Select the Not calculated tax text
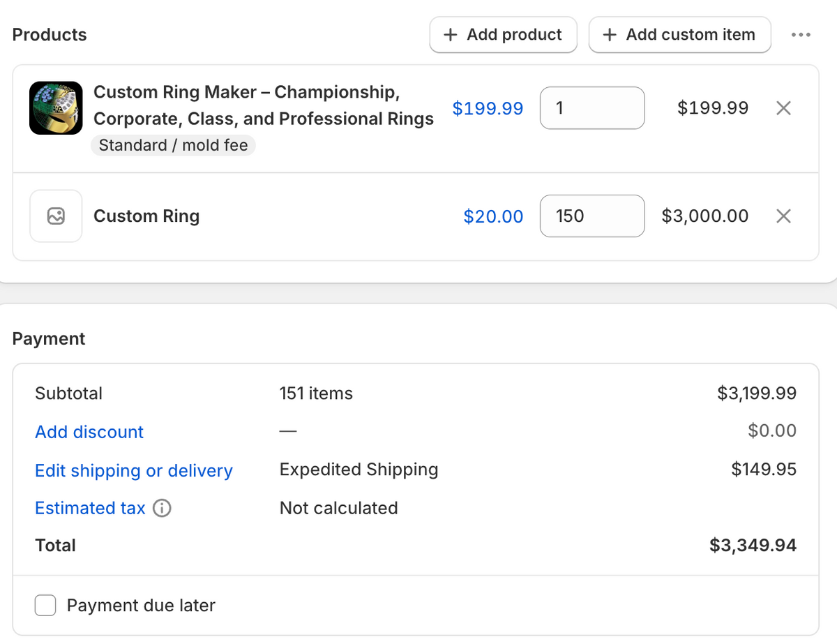The width and height of the screenshot is (837, 644). click(x=338, y=508)
